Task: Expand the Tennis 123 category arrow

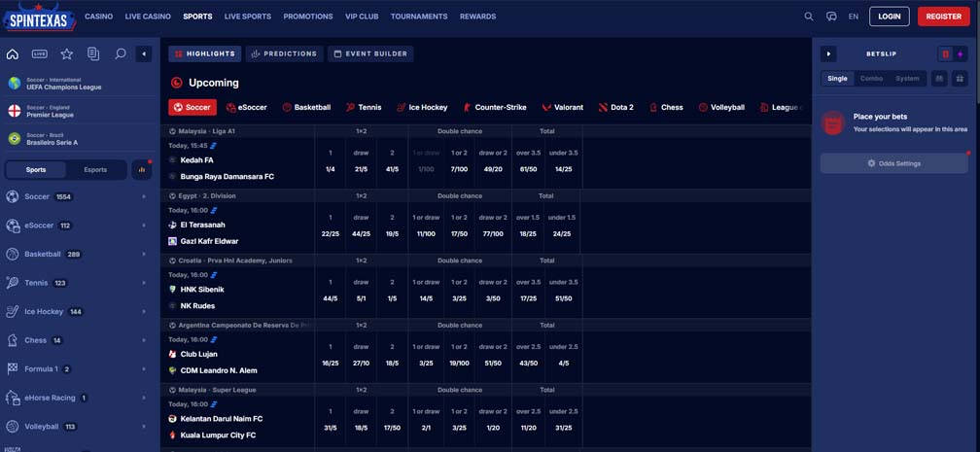Action: pos(144,283)
